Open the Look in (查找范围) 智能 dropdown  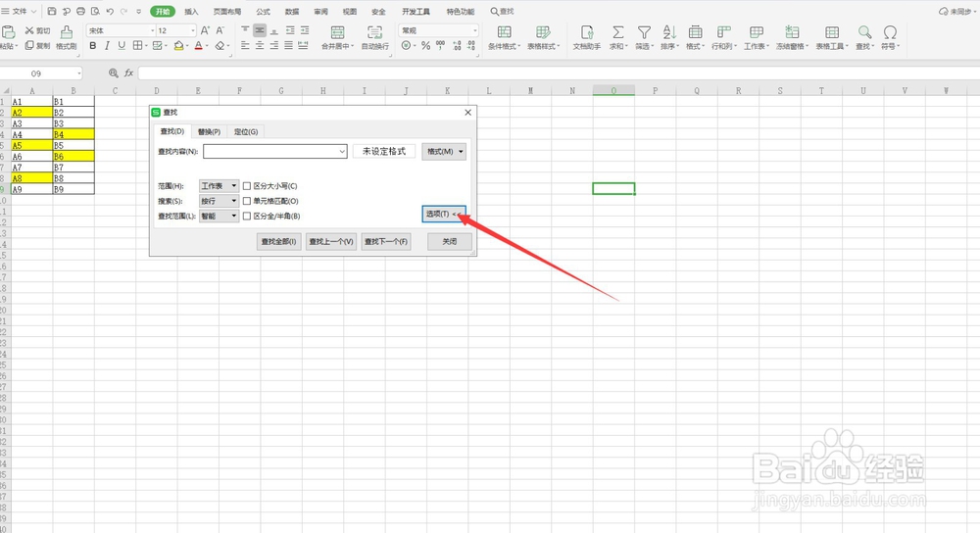(219, 217)
